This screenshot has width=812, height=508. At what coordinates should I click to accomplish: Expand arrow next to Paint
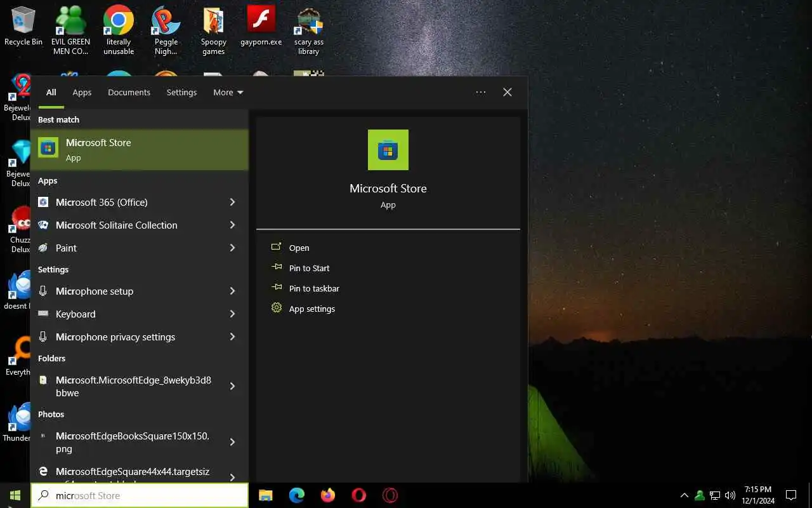click(233, 248)
